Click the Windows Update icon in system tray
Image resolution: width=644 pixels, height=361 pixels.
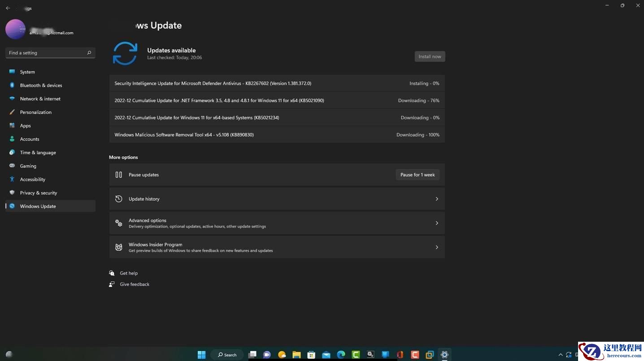click(x=569, y=354)
